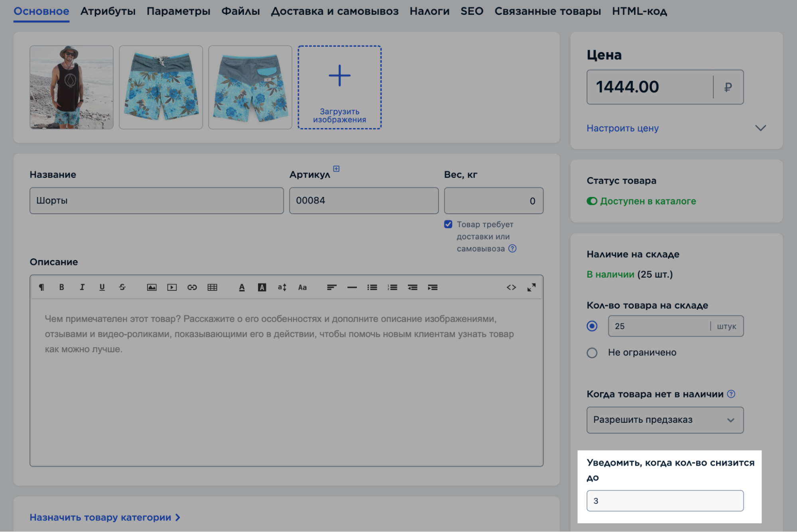
Task: Click the plus icon beside Артикул
Action: [x=337, y=169]
